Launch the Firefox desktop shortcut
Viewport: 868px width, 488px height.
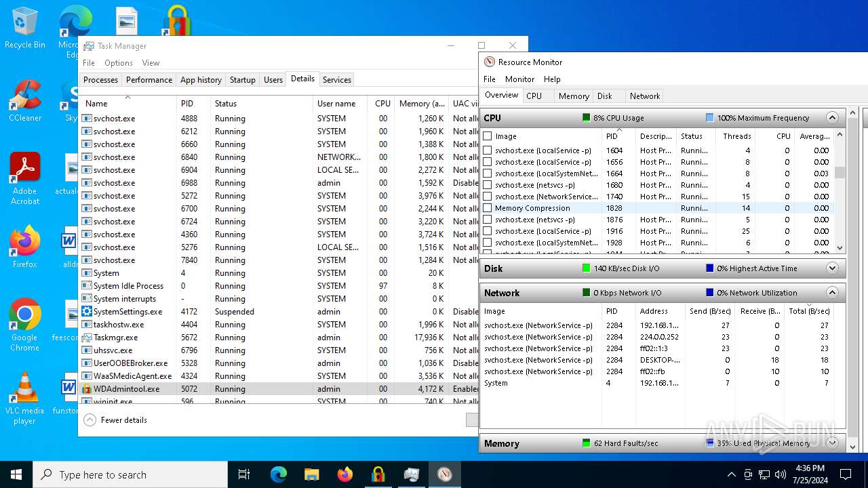(x=25, y=247)
